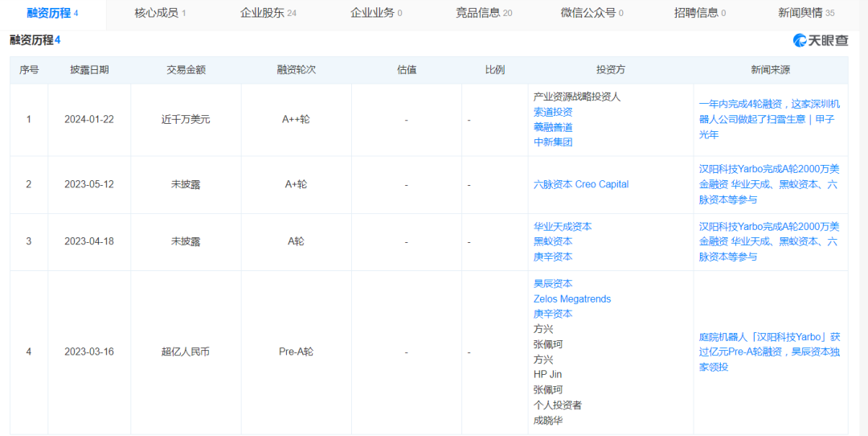Screen dimensions: 868x436
Task: Switch to the 核心成员 tab
Action: click(x=160, y=13)
